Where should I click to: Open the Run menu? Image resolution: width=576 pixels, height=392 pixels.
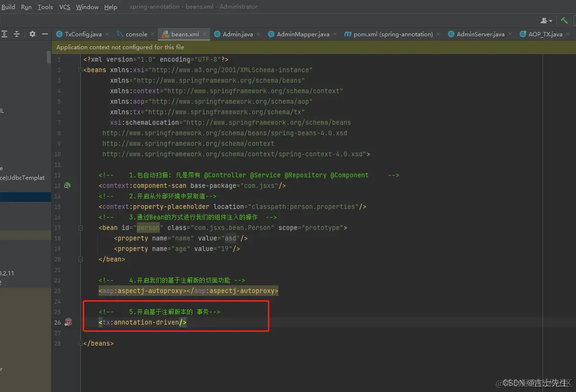coord(26,7)
